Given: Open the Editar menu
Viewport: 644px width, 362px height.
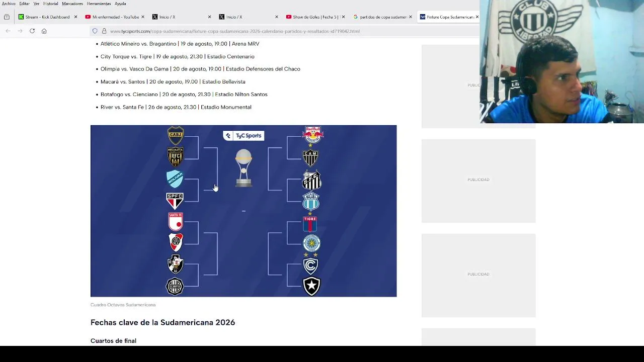Looking at the screenshot, I should (x=24, y=4).
